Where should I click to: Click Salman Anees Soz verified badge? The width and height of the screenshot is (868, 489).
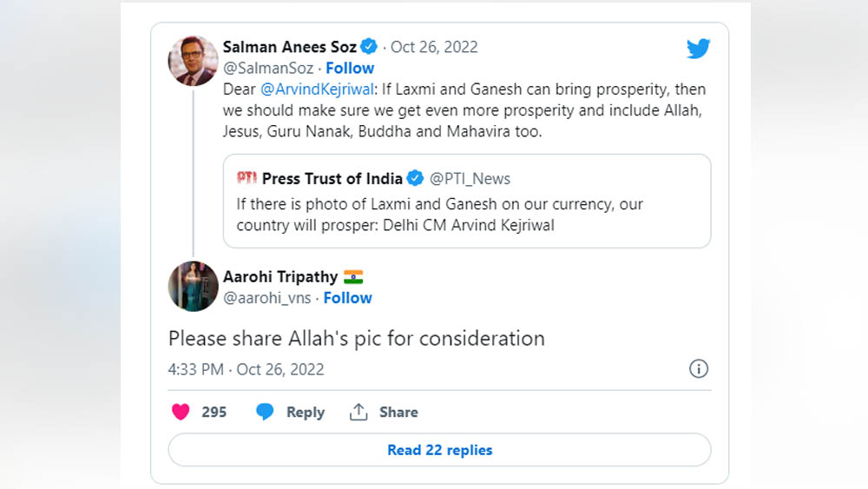(x=369, y=47)
